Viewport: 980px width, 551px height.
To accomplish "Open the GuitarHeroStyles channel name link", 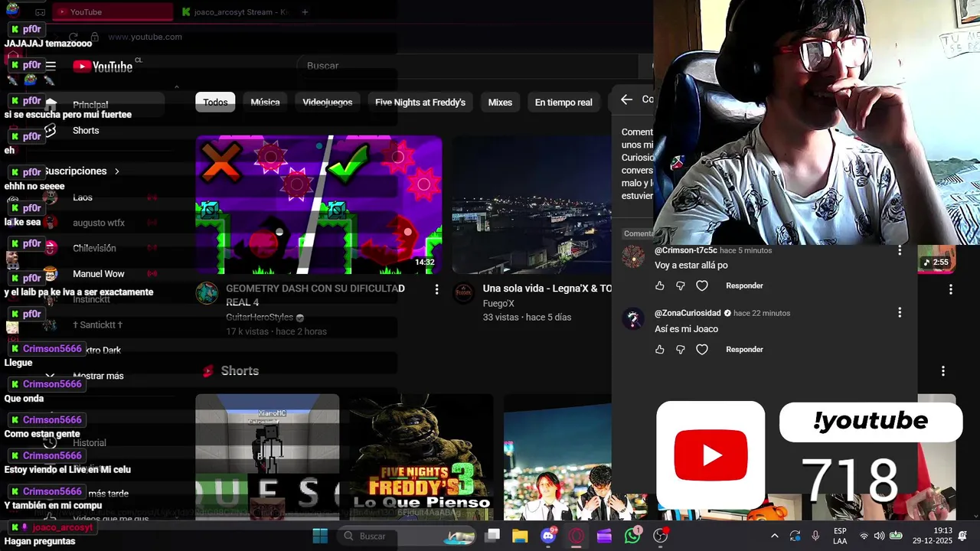I will click(x=260, y=317).
